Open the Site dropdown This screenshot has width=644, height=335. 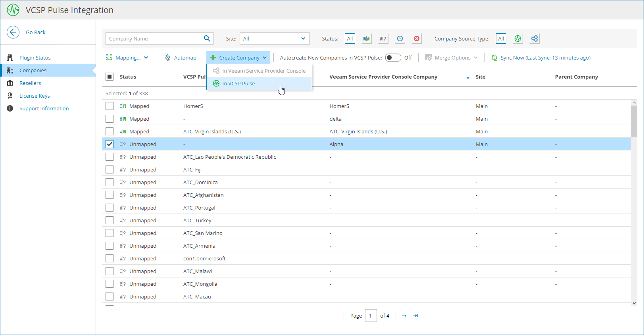coord(274,39)
